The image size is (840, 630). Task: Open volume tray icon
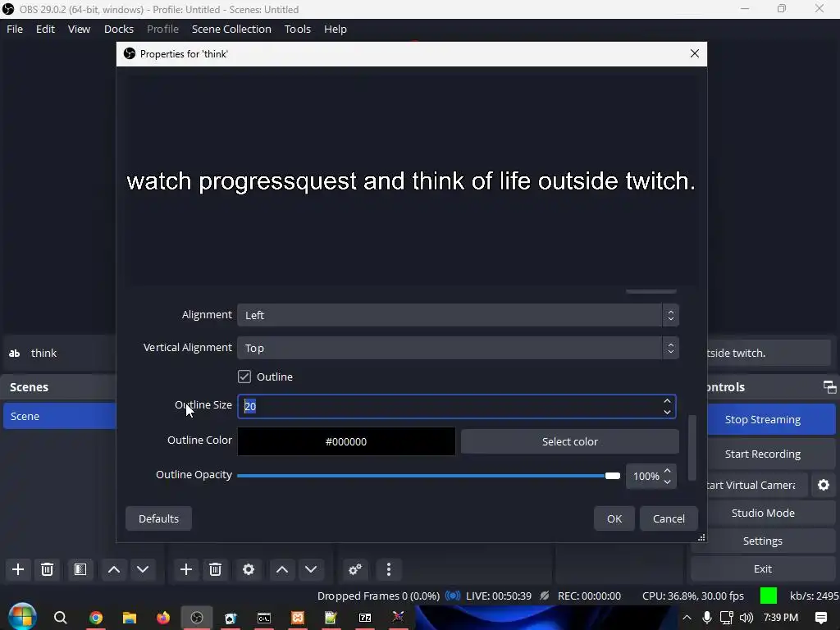[746, 618]
